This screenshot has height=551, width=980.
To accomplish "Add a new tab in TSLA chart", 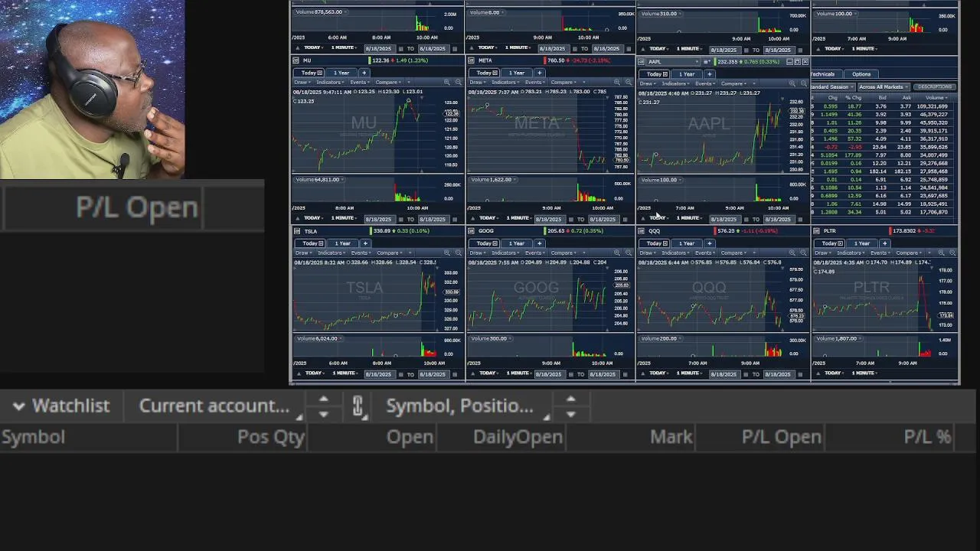I will click(364, 243).
